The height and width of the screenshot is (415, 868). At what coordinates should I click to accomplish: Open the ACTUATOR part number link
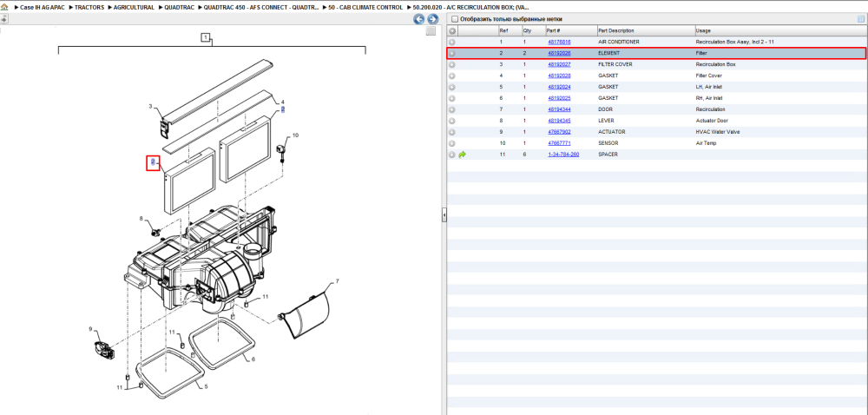pos(559,132)
